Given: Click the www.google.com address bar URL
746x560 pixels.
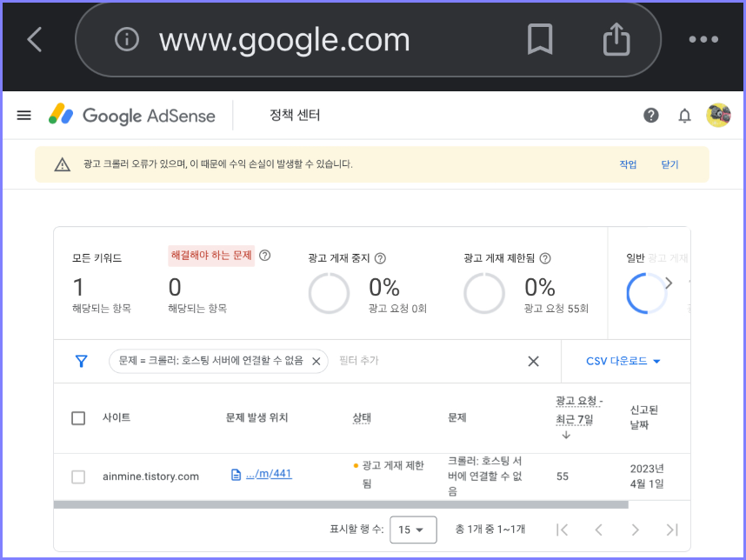Looking at the screenshot, I should (x=284, y=39).
